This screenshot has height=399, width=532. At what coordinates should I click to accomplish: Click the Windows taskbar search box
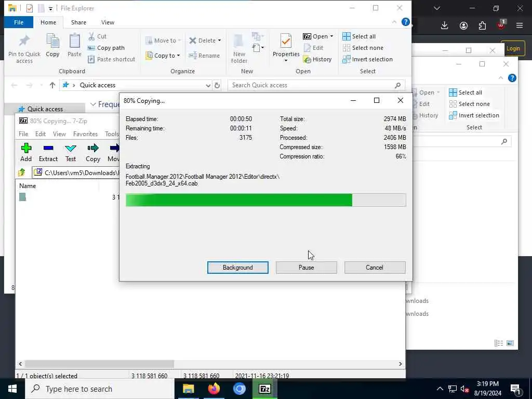tap(100, 389)
